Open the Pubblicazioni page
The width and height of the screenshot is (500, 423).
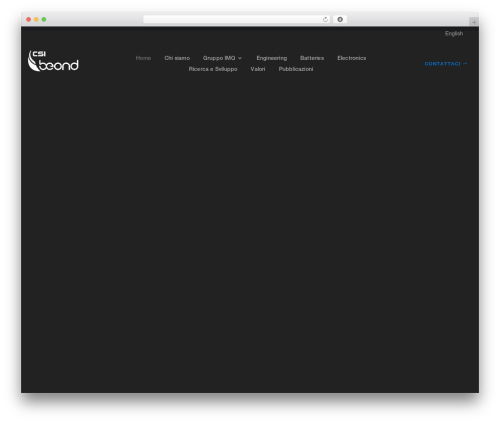point(296,69)
